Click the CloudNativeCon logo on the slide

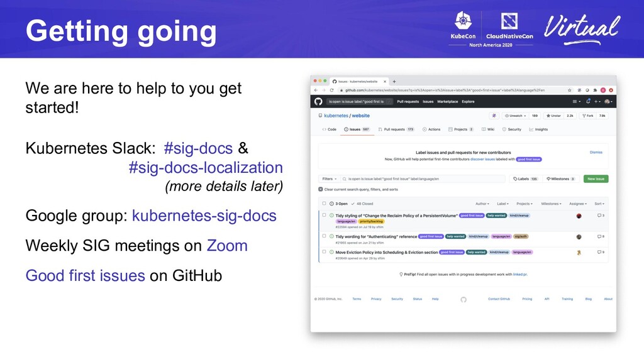click(x=509, y=26)
